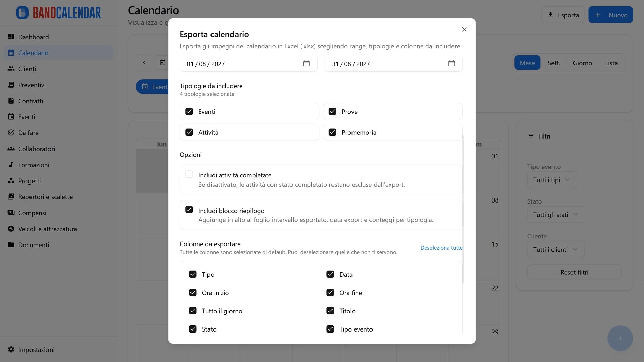Click the Veicoli e attrezzatura icon
This screenshot has width=644, height=362.
[11, 229]
